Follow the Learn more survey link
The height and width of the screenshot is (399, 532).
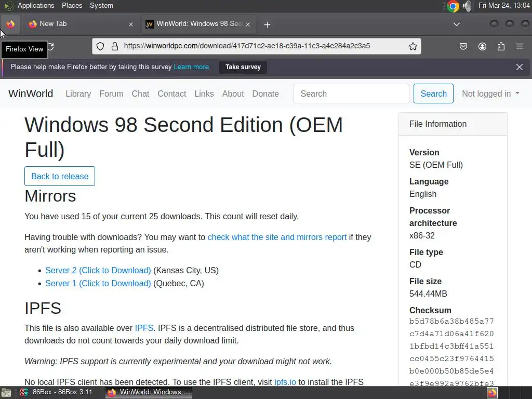[x=191, y=67]
